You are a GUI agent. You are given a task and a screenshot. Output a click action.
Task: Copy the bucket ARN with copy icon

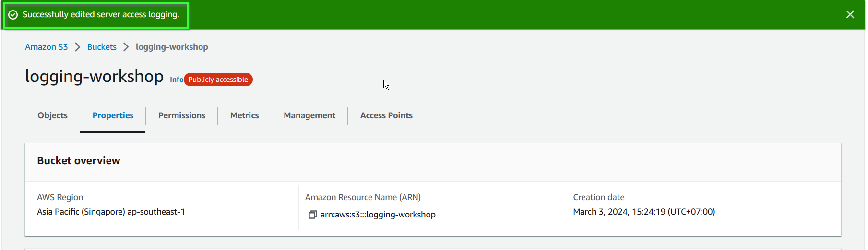tap(312, 215)
